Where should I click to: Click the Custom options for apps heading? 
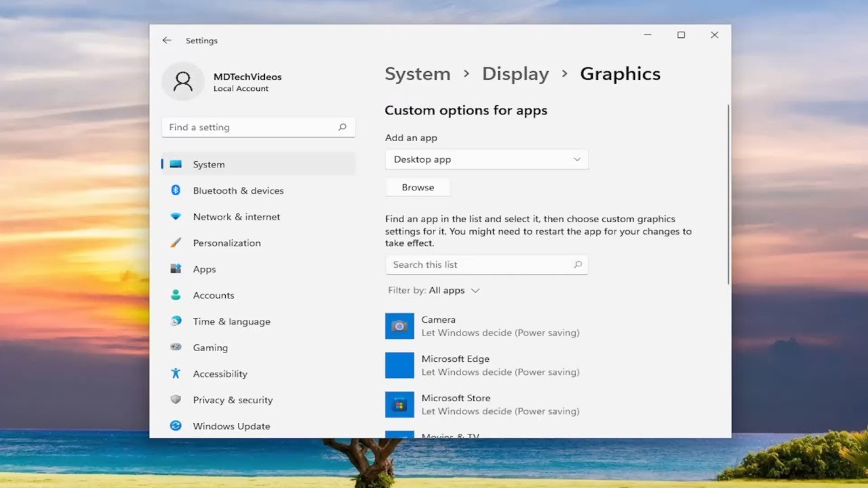click(466, 110)
